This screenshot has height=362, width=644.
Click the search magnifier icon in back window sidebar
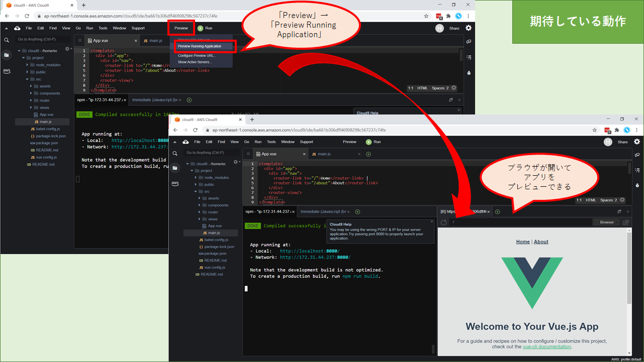click(x=7, y=40)
